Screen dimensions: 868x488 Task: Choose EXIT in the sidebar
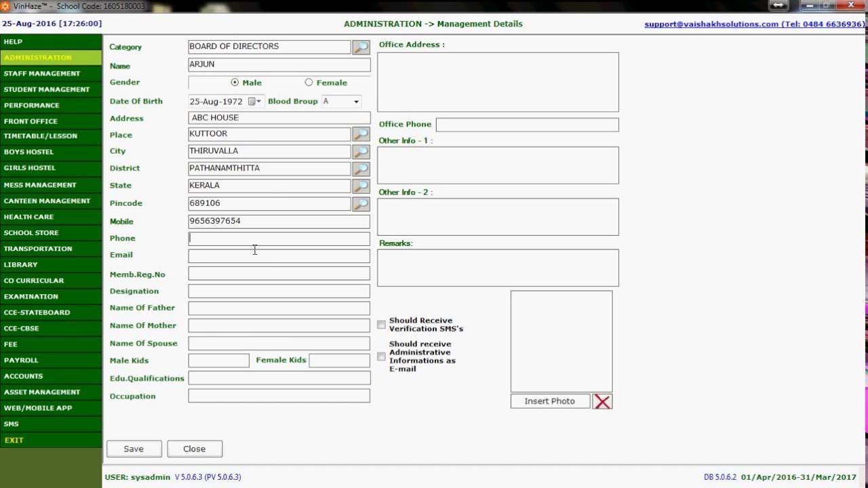(51, 440)
